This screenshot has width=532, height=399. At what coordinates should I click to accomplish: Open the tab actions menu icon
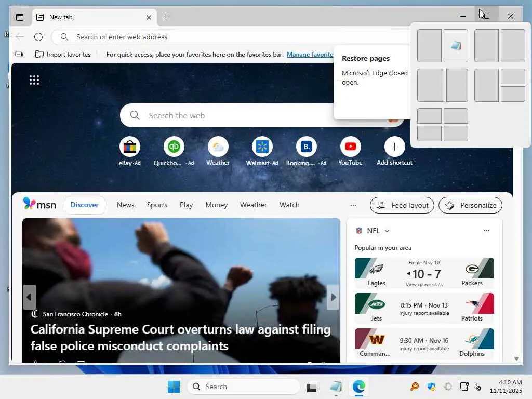[20, 17]
